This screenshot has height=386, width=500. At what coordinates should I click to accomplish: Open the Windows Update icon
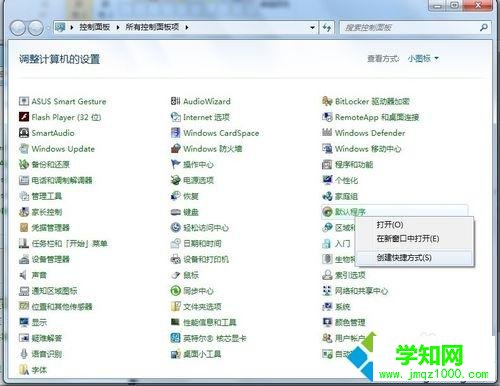(x=24, y=148)
